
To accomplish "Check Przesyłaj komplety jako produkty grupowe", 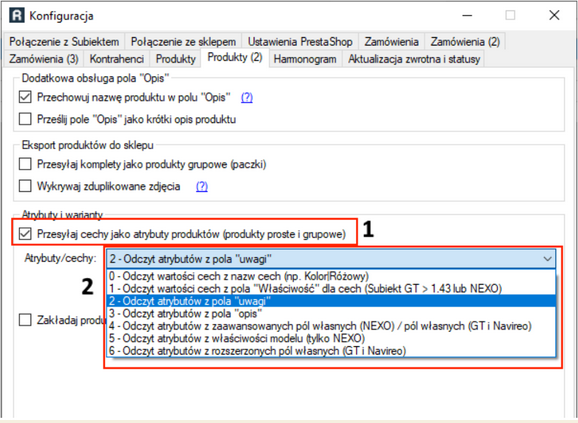I will pyautogui.click(x=25, y=164).
